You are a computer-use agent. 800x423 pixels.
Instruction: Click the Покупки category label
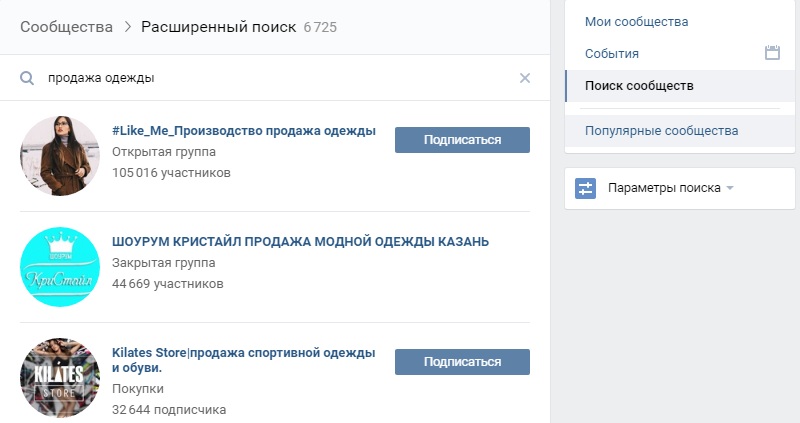pos(138,389)
